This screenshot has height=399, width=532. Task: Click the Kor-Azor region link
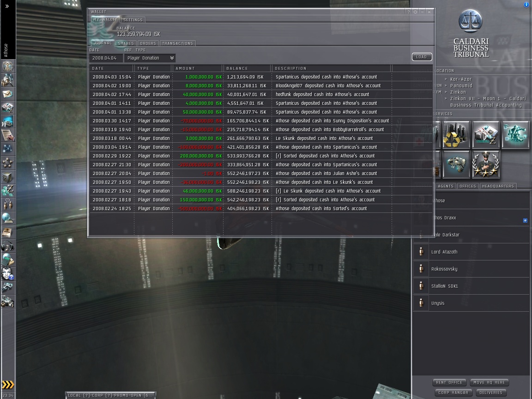tap(461, 79)
